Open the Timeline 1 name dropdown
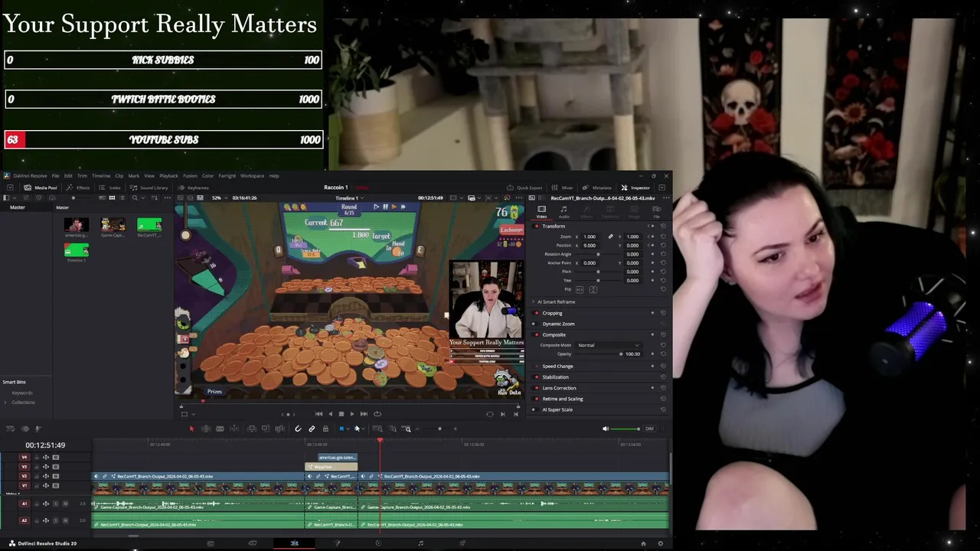This screenshot has height=551, width=980. [x=349, y=198]
